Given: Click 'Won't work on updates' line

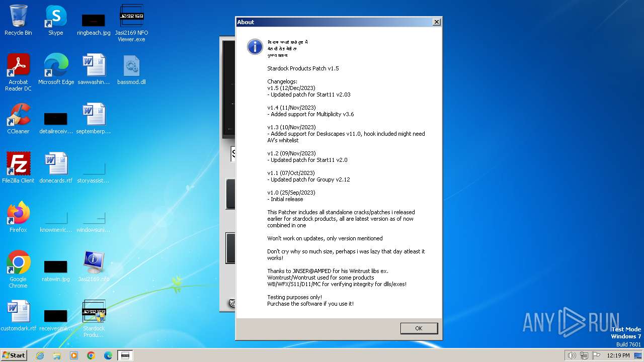Looking at the screenshot, I should (x=325, y=238).
